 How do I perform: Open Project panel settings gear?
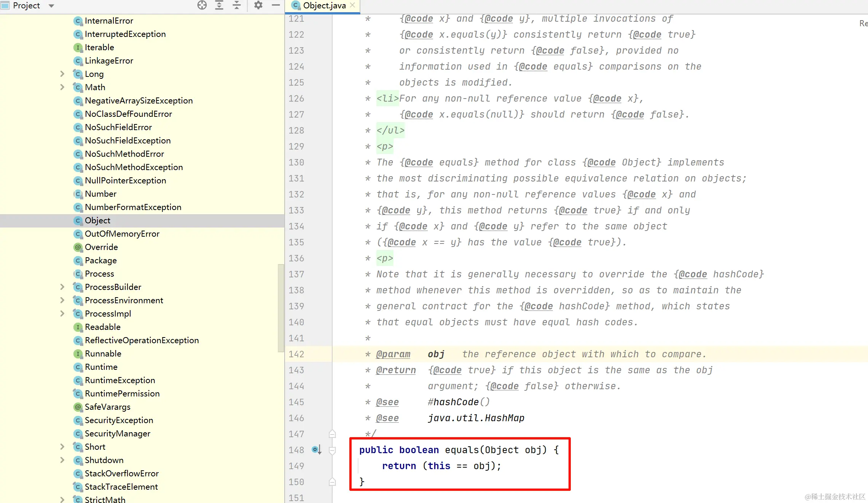258,5
